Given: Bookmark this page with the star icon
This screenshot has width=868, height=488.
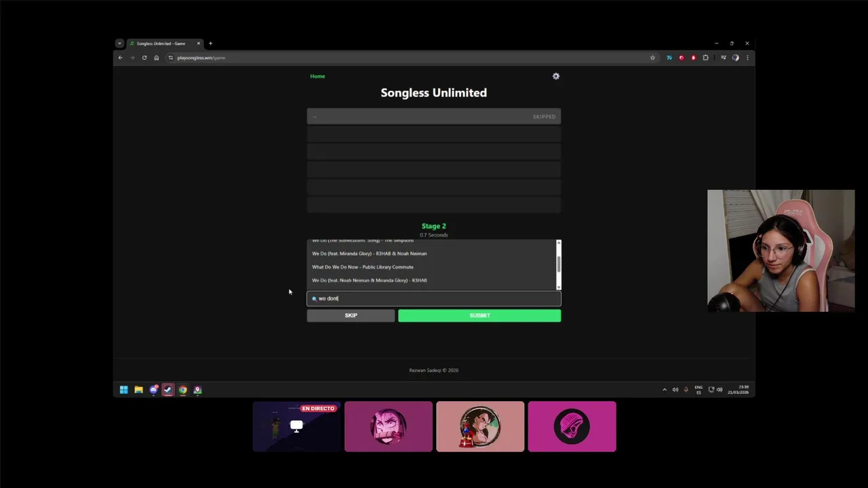Looking at the screenshot, I should [x=653, y=58].
